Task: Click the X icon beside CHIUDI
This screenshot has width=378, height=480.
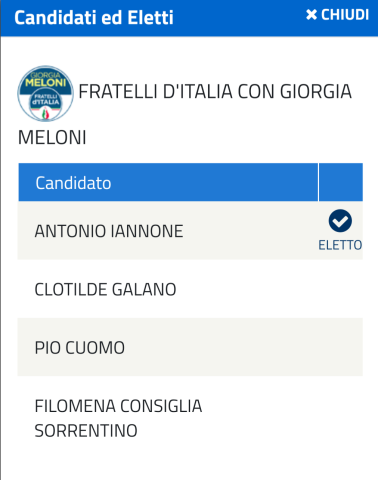Action: coord(311,15)
